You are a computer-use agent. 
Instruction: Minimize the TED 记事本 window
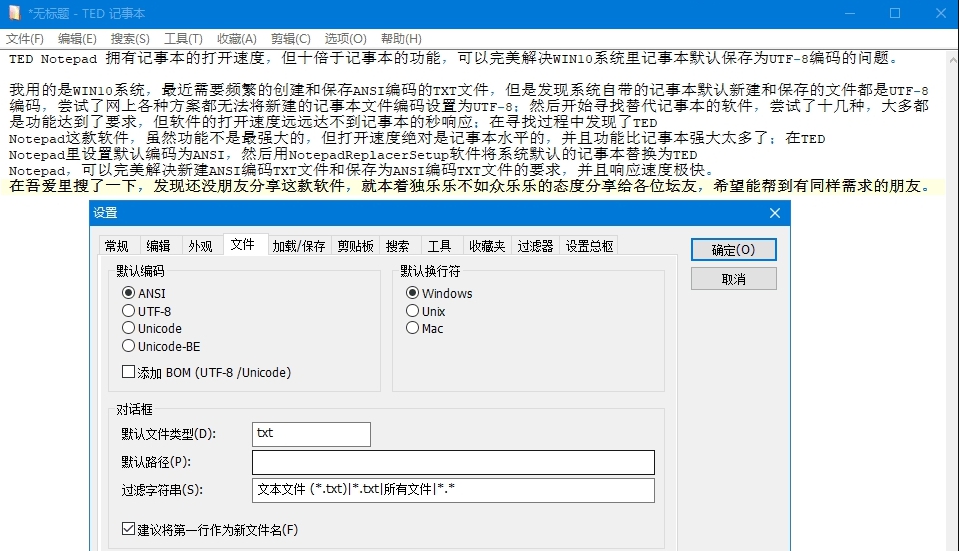[850, 13]
